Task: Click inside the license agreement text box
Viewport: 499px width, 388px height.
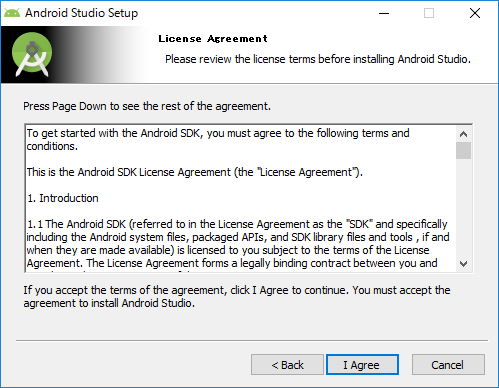Action: tap(241, 198)
